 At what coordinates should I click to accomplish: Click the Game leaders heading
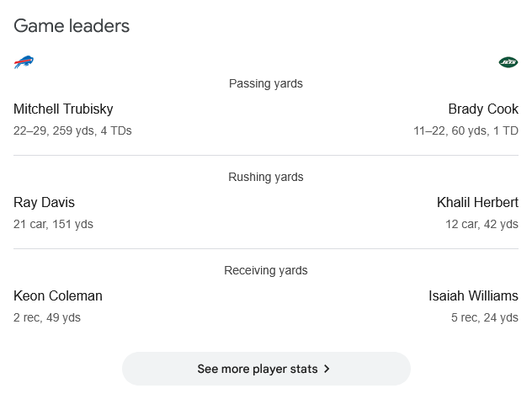click(x=72, y=26)
